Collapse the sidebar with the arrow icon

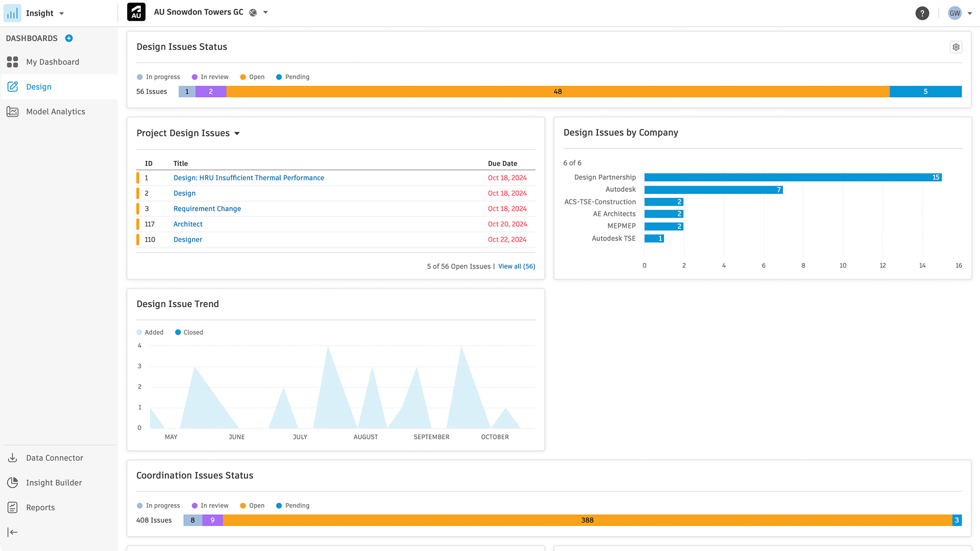point(13,532)
